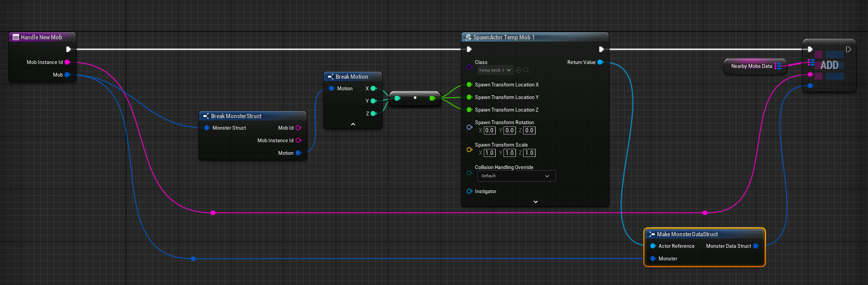
Task: Click the Handle New Mob event icon
Action: coord(16,37)
